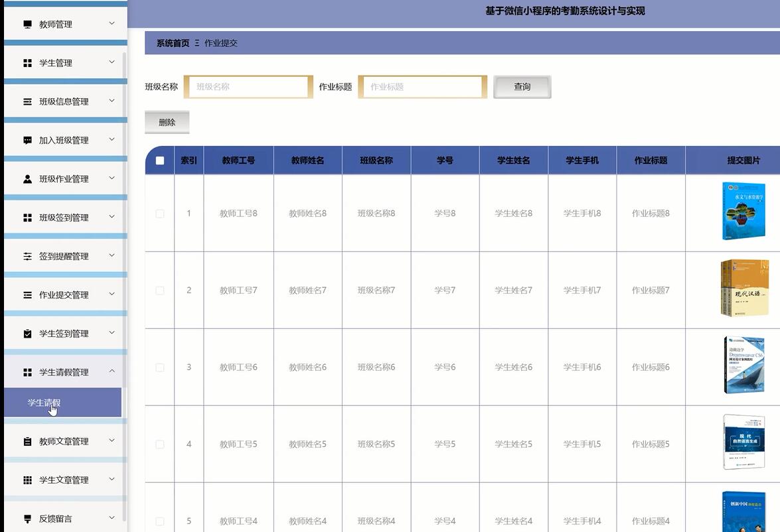The image size is (780, 532).
Task: Click the breadcrumb separator icon after 系统首页
Action: [x=197, y=43]
